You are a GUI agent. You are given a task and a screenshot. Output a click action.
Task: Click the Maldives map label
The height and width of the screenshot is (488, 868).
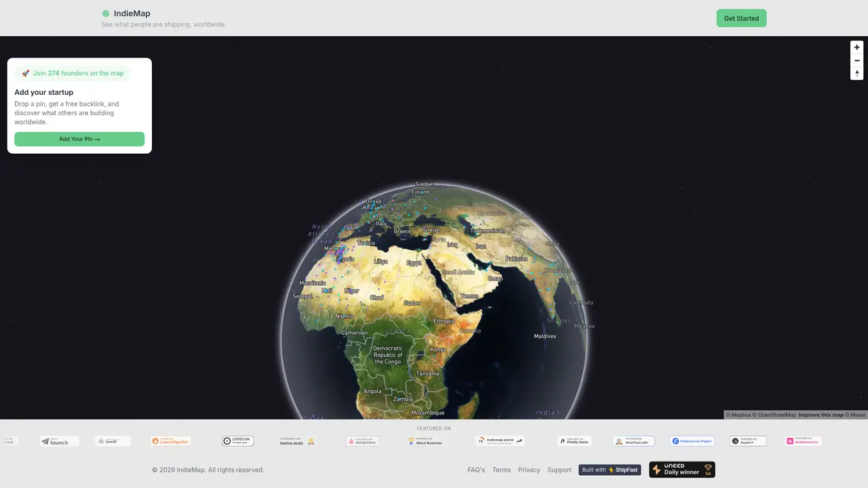coord(545,336)
